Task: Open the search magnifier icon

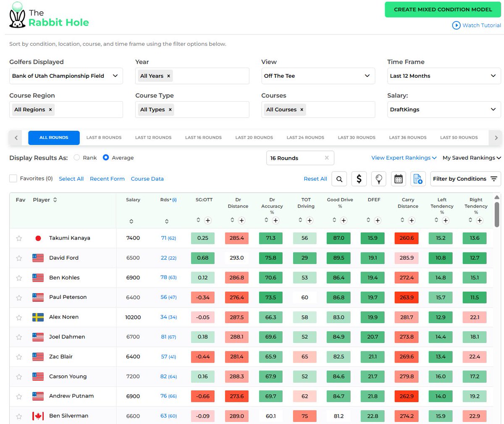Action: (339, 179)
